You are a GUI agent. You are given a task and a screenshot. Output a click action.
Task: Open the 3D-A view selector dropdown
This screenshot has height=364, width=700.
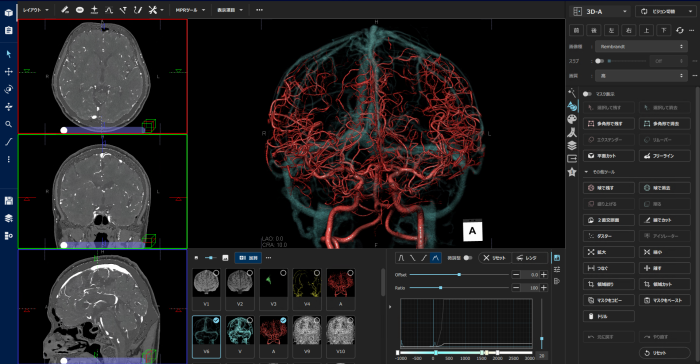pos(600,12)
